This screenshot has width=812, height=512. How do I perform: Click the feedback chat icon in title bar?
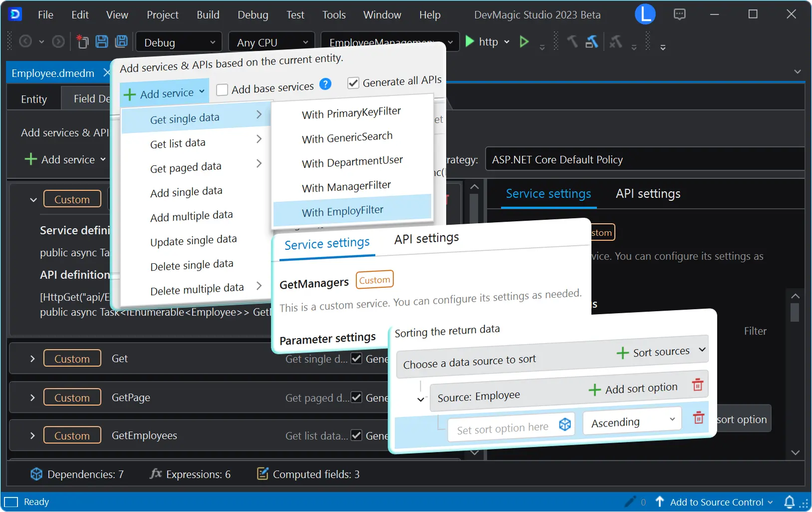pos(680,14)
